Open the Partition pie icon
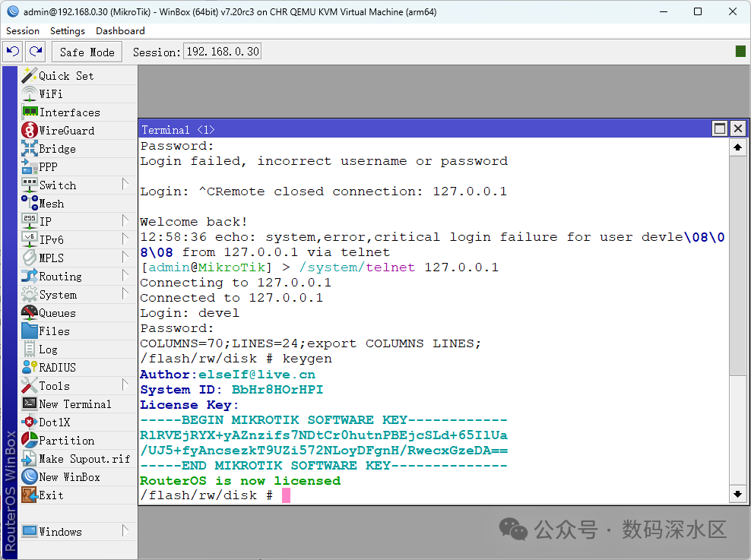Image resolution: width=751 pixels, height=560 pixels. (x=29, y=440)
